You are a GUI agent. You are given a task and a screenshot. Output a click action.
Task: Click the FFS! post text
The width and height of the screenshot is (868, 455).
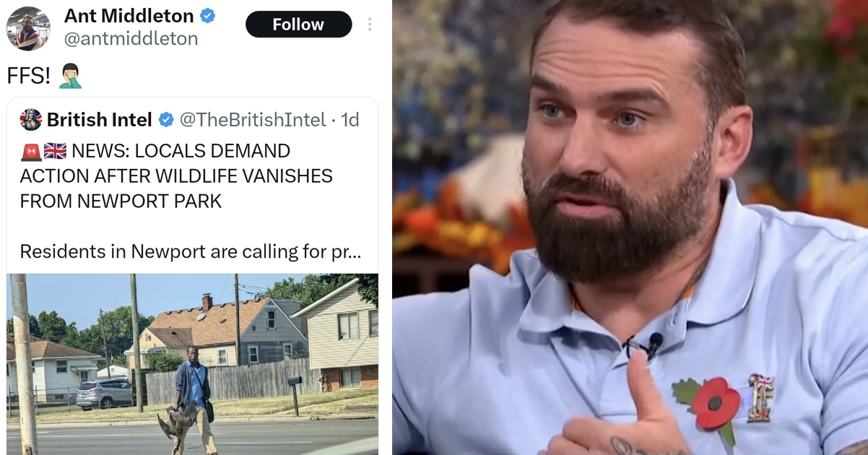28,77
